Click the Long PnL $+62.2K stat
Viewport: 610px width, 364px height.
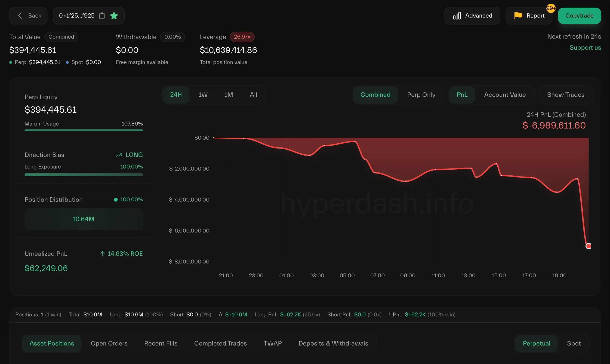[287, 315]
